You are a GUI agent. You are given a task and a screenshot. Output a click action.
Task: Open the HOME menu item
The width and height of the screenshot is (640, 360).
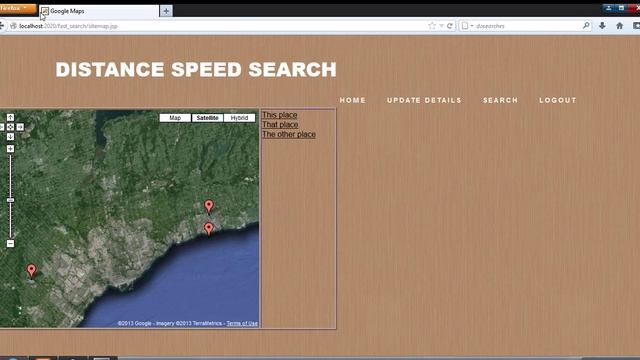pyautogui.click(x=353, y=100)
